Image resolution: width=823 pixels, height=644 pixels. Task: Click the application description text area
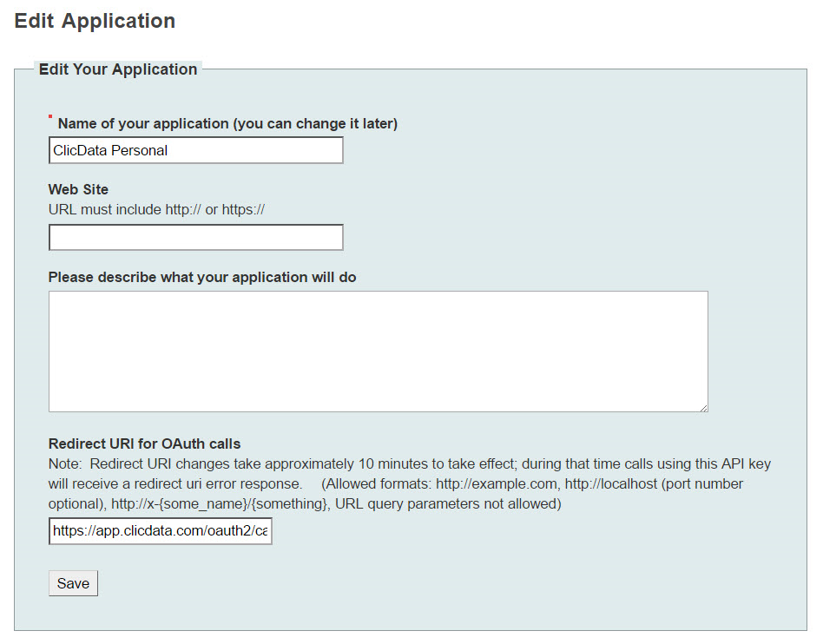click(x=378, y=352)
